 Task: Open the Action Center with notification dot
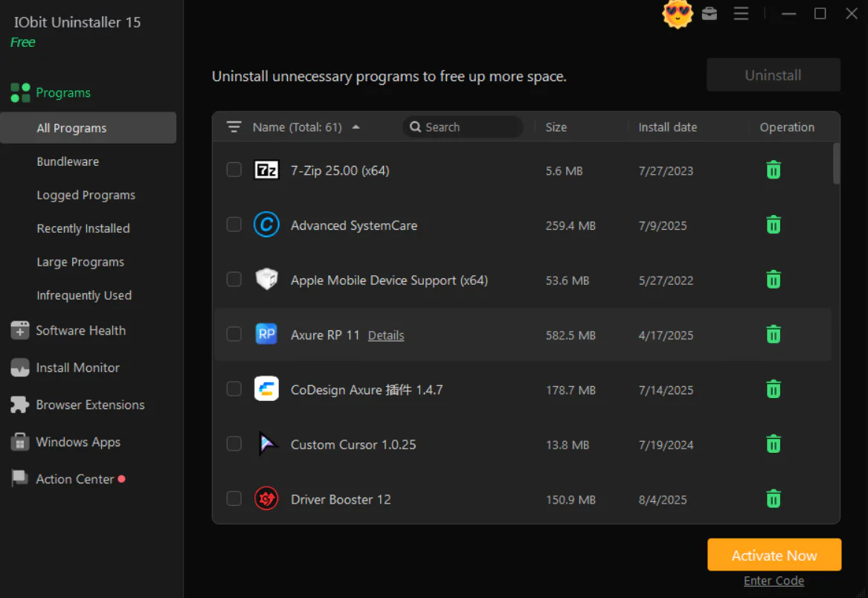click(x=73, y=479)
